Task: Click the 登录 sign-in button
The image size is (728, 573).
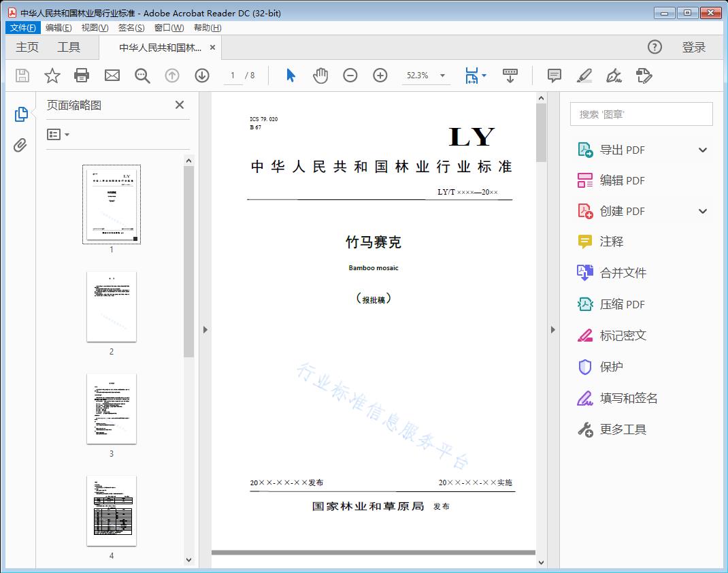Action: pos(693,47)
